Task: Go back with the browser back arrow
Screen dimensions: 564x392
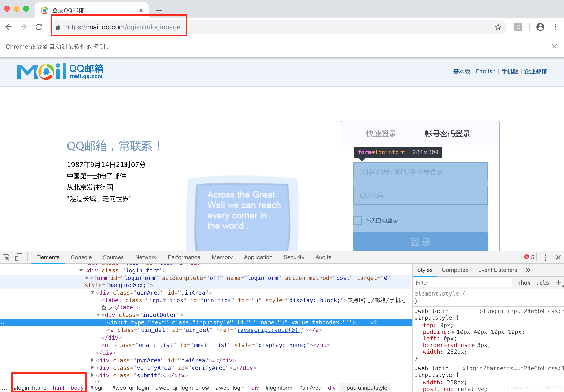Action: click(x=9, y=27)
